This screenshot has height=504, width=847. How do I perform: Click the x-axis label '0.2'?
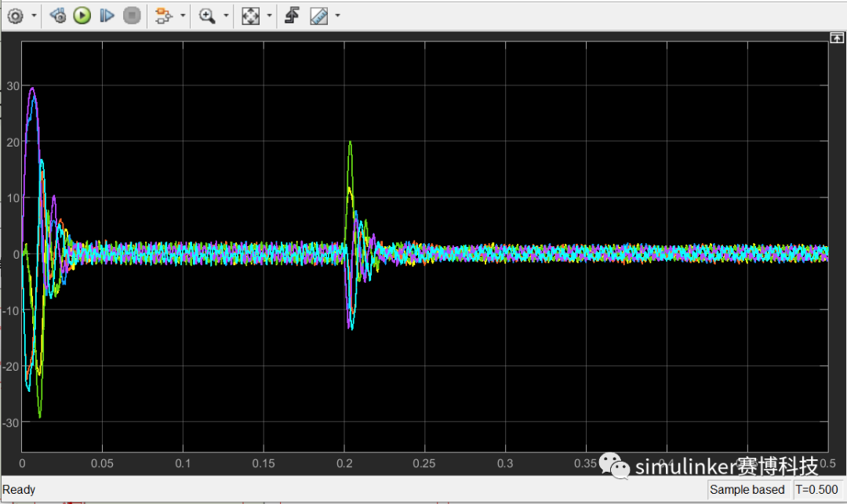pos(344,463)
